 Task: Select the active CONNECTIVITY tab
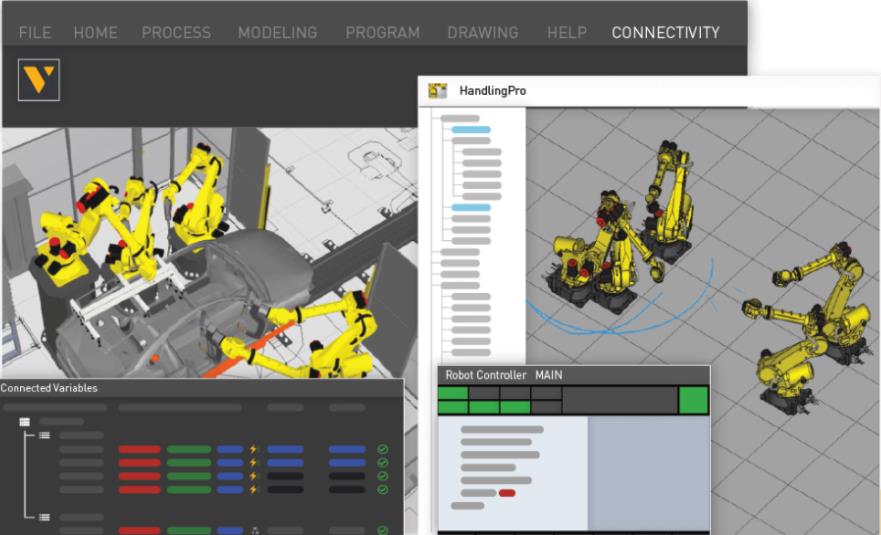(x=665, y=33)
